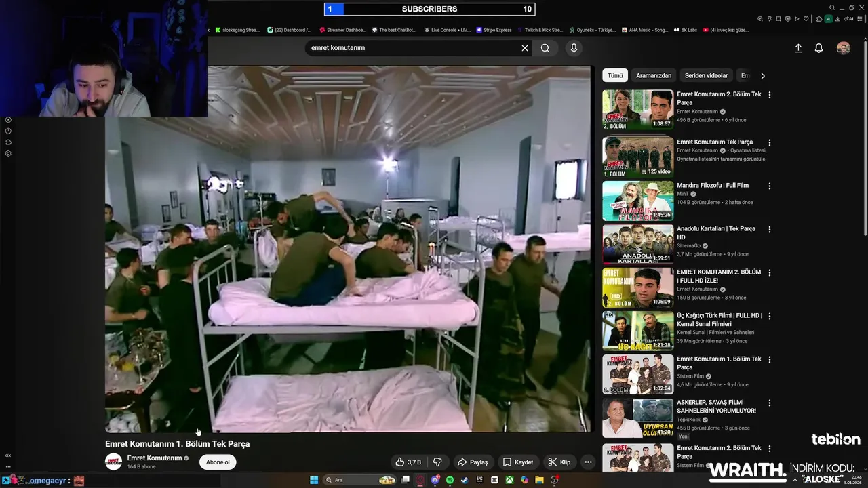
Task: Click the Windows taskbar Ara search box
Action: tap(358, 480)
